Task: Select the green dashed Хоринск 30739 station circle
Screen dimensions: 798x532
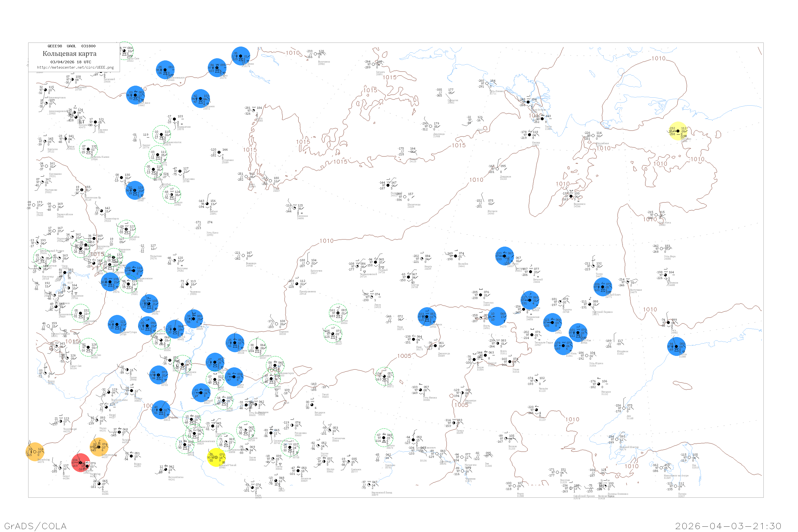Action: pyautogui.click(x=246, y=430)
